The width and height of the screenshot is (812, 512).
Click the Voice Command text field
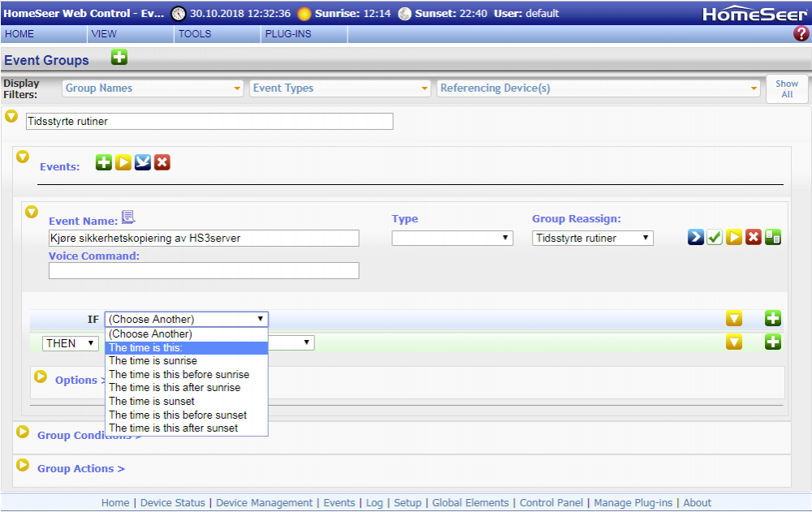(x=204, y=271)
